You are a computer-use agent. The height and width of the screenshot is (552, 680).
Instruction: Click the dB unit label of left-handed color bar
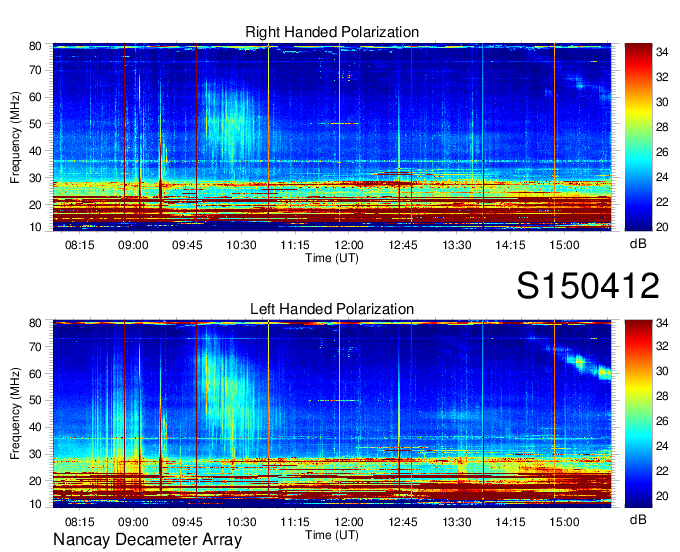[x=638, y=519]
